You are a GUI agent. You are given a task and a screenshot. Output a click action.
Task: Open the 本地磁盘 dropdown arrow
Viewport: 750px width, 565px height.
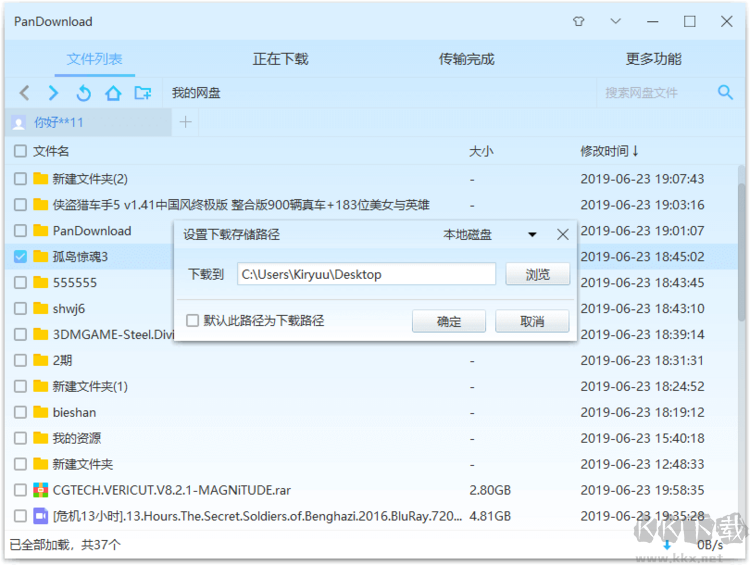pos(532,234)
